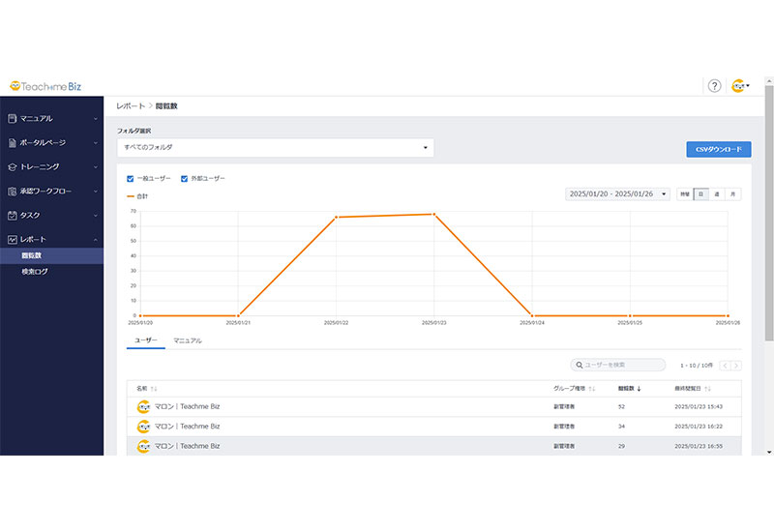Open the 2025/01/20 - 2025/01/26 date range dropdown
This screenshot has height=532, width=774.
point(617,194)
